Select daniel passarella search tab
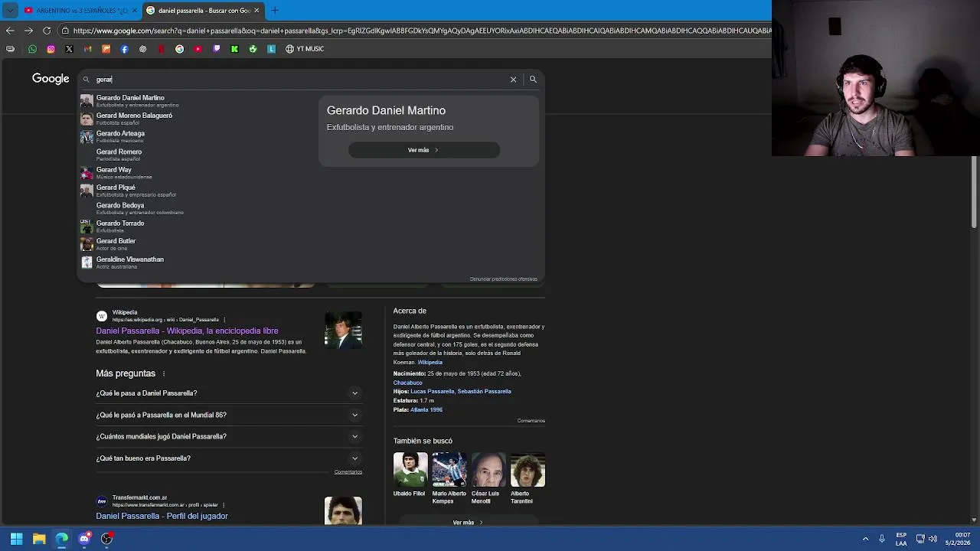Screen dimensions: 980x551 204,11
